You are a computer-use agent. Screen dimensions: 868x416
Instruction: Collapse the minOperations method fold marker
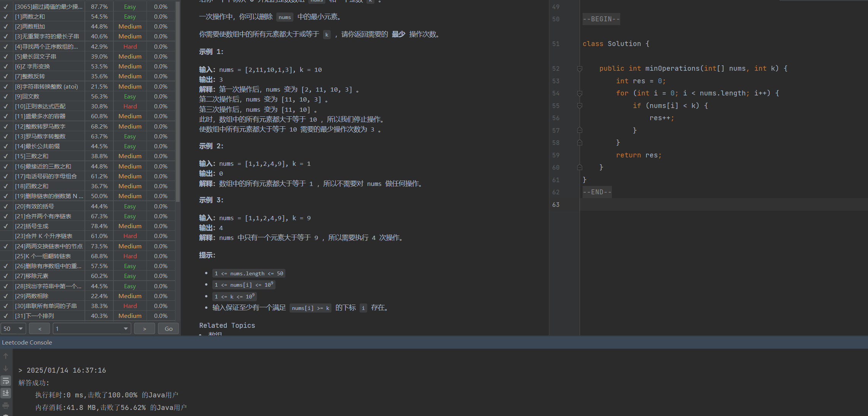[x=580, y=68]
